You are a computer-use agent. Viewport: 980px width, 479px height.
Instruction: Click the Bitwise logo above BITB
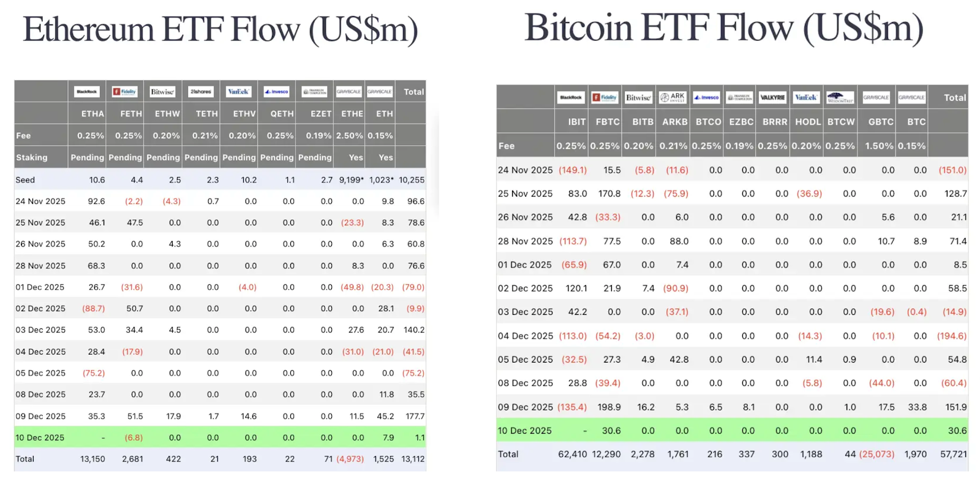(x=638, y=97)
